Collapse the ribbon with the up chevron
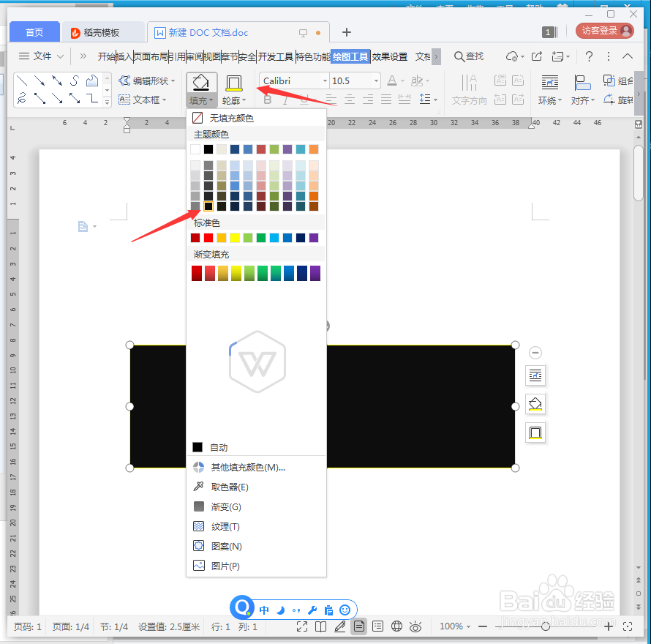This screenshot has height=644, width=651. coord(628,56)
